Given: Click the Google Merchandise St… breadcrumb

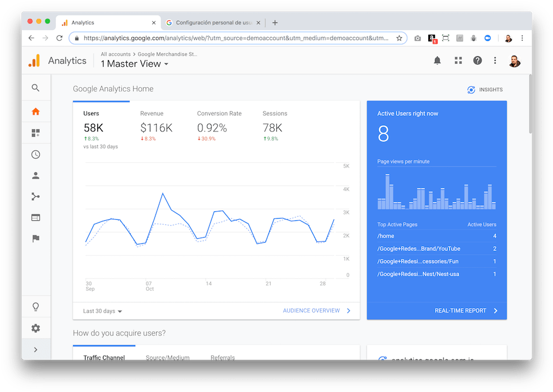Looking at the screenshot, I should point(167,54).
